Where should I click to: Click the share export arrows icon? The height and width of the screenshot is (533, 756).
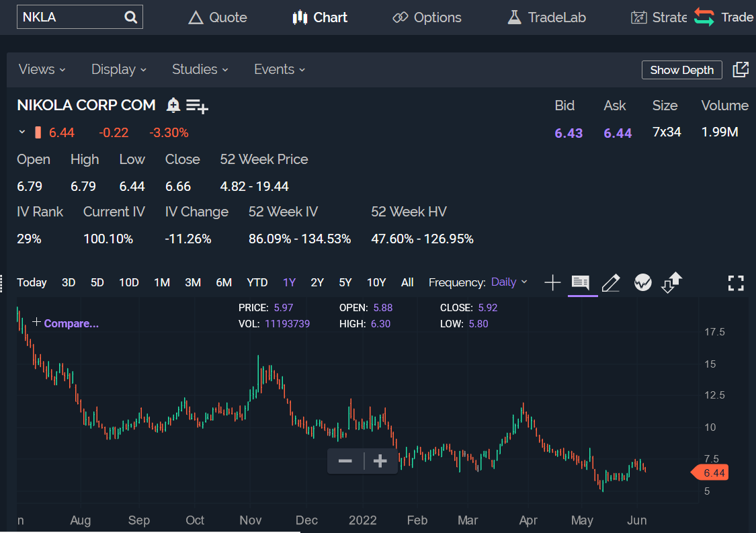671,283
